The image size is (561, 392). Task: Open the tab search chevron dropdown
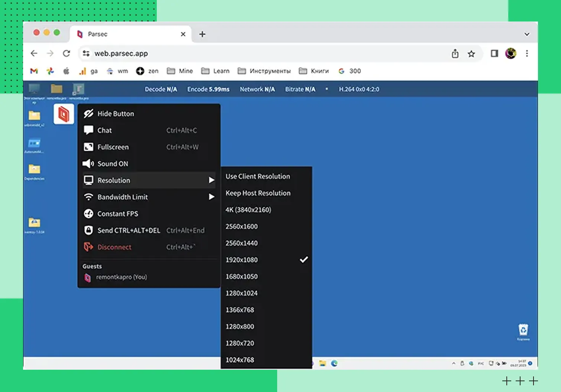[x=526, y=34]
